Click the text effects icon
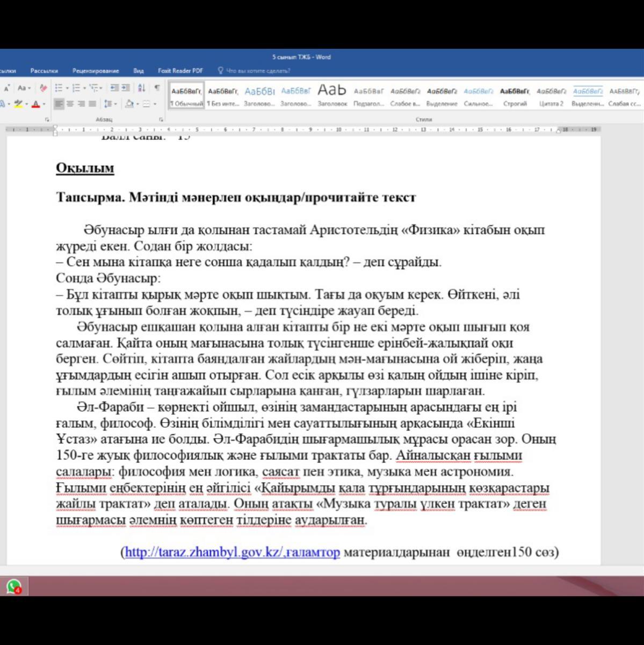 pos(3,104)
